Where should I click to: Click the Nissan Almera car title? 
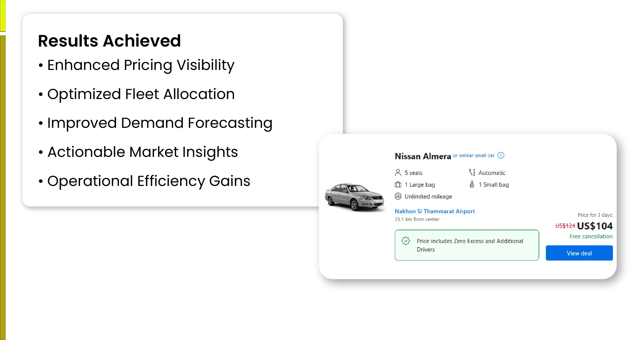[x=423, y=156]
